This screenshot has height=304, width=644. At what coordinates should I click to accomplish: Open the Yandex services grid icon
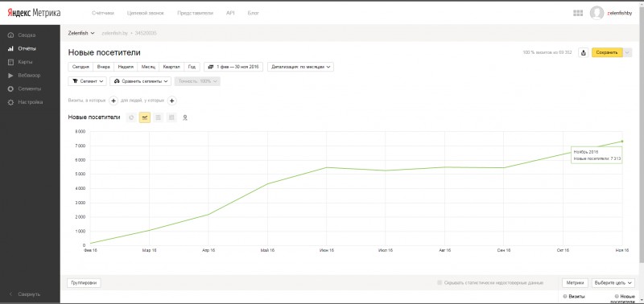point(578,13)
